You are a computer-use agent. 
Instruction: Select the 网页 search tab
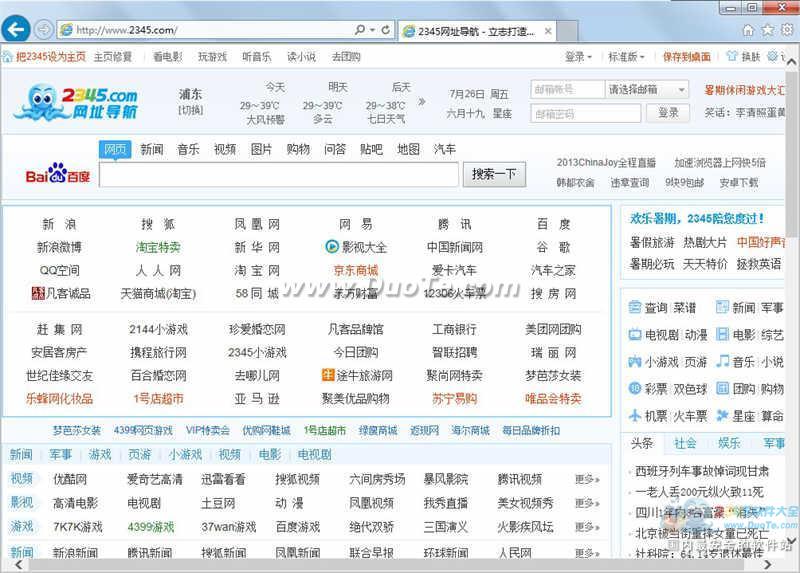[x=115, y=149]
